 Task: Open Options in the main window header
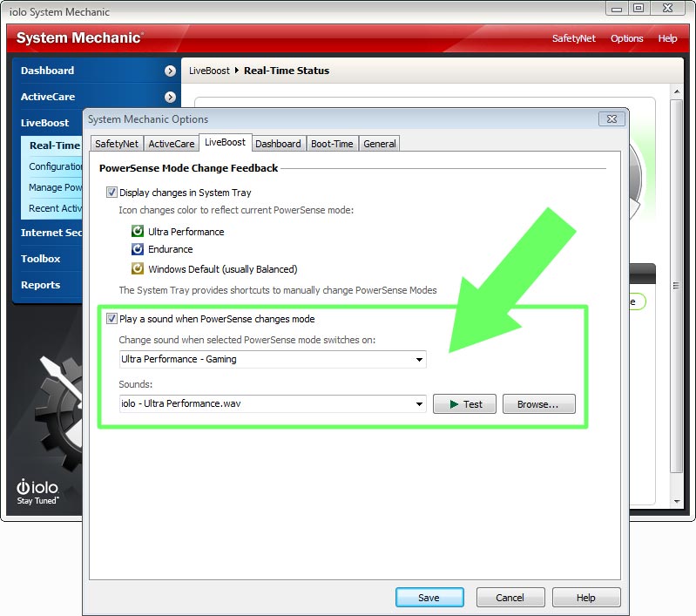[627, 38]
